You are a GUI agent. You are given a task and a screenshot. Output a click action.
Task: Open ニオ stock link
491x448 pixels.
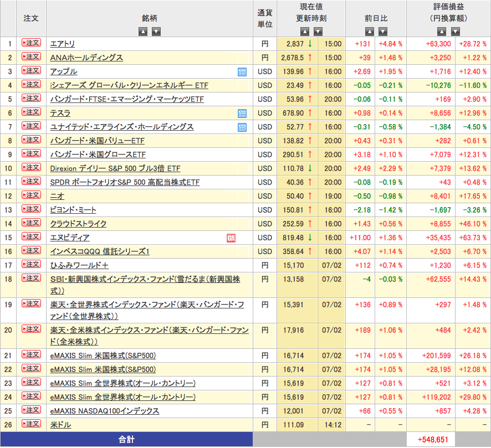pos(57,196)
